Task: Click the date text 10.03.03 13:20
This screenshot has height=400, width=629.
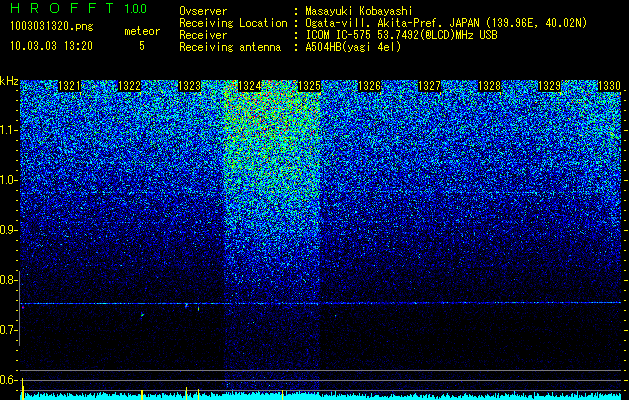Action: (x=51, y=46)
